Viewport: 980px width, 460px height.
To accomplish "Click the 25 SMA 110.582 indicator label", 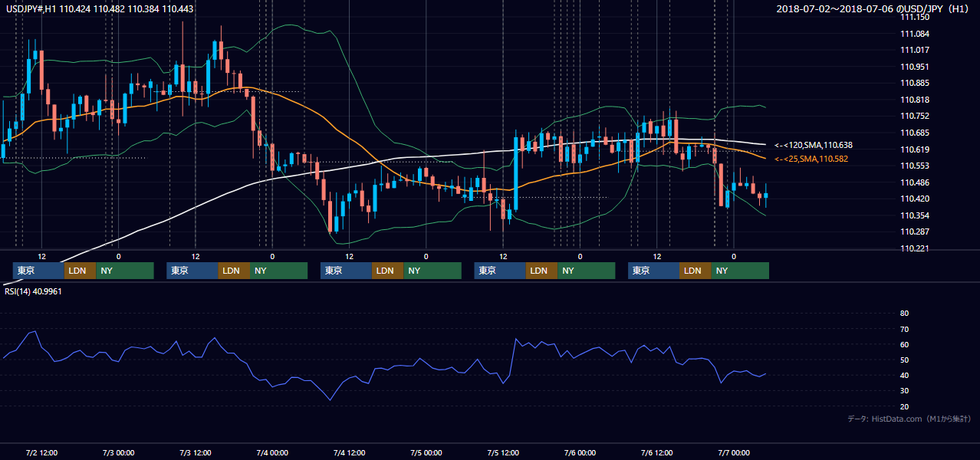I will (x=811, y=159).
